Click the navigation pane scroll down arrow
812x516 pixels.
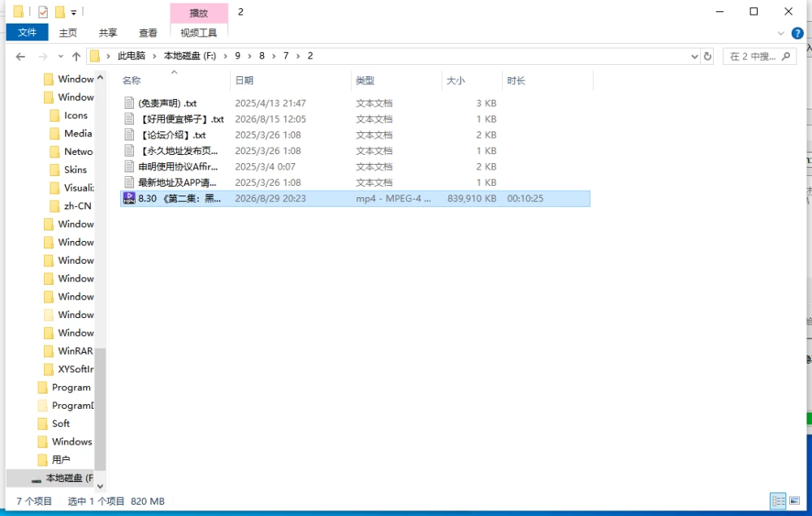point(100,486)
